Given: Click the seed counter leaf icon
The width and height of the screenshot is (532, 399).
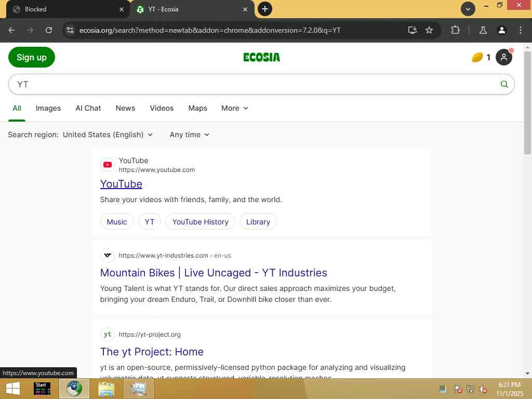Looking at the screenshot, I should click(x=477, y=57).
